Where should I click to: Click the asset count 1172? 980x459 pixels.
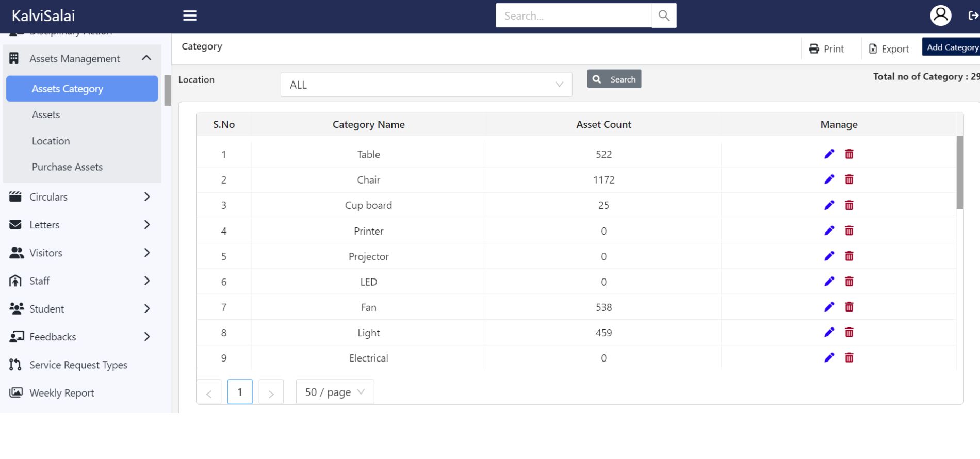[603, 179]
